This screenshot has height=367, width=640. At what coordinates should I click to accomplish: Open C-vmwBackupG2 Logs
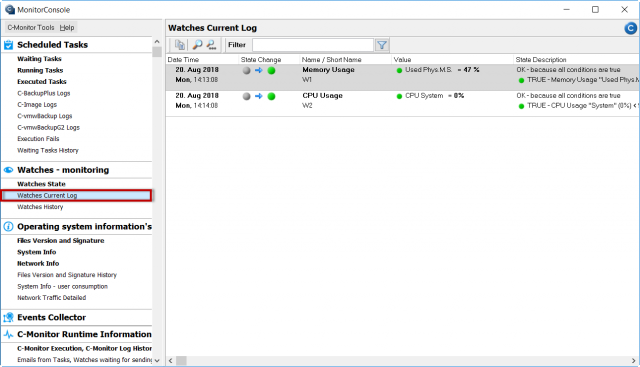coord(48,127)
